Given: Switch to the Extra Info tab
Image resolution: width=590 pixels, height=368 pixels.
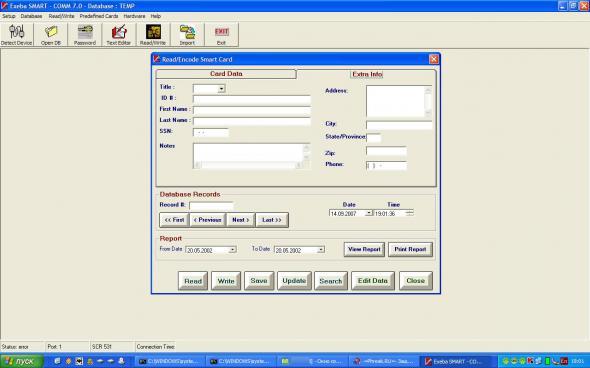Looking at the screenshot, I should click(367, 74).
